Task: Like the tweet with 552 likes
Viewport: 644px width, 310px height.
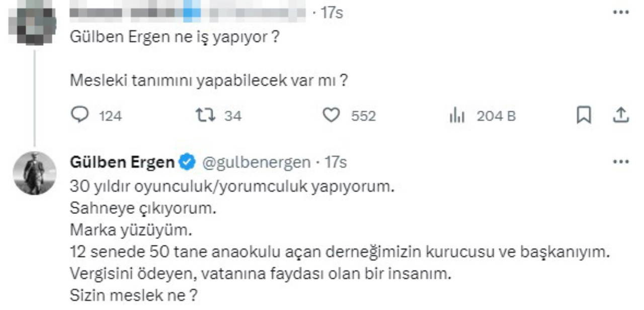Action: pyautogui.click(x=331, y=116)
